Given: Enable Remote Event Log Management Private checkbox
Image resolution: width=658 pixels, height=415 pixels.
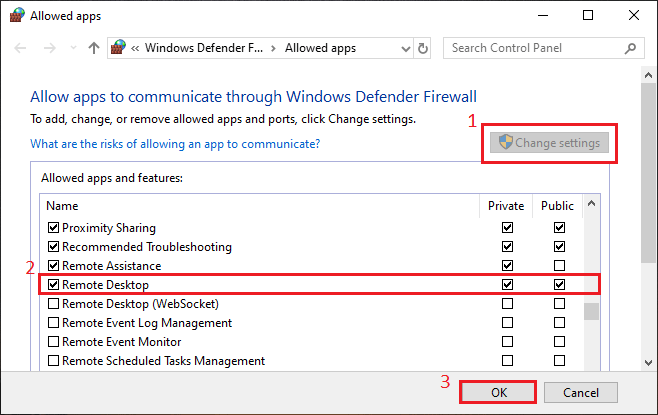Looking at the screenshot, I should point(507,323).
